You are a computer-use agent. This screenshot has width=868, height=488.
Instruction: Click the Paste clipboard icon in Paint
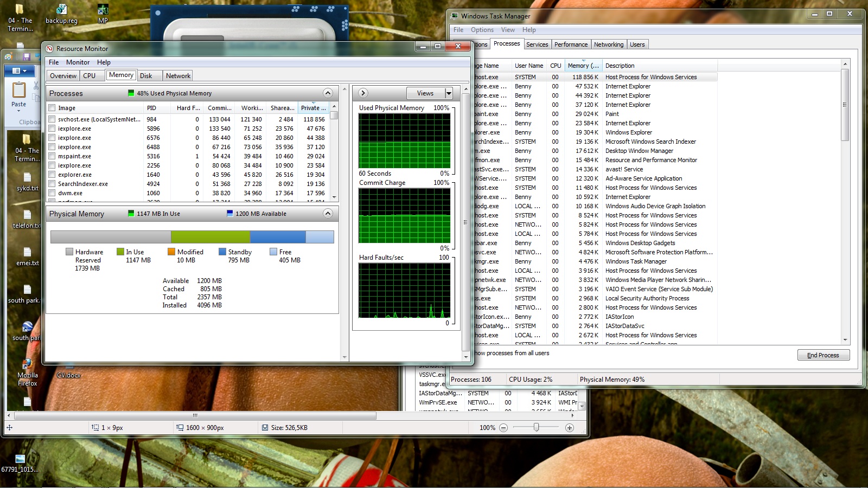click(19, 90)
